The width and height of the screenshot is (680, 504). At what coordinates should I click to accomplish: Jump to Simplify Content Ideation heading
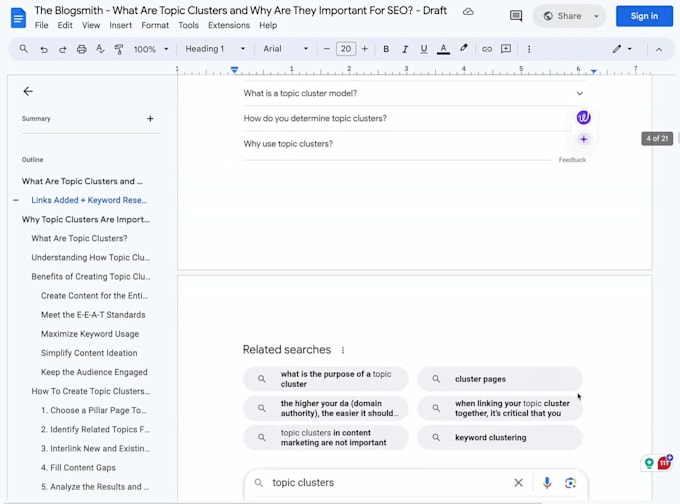89,353
